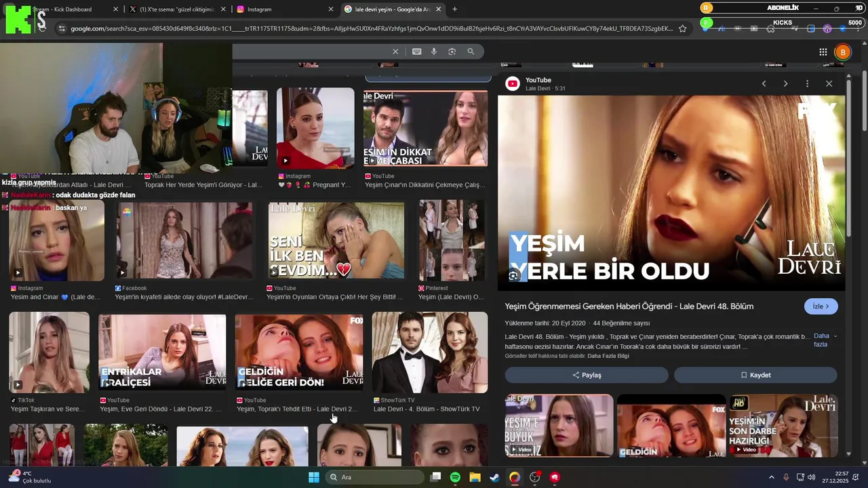Select the lale devri yeşim Google tab
868x488 pixels.
coord(392,9)
